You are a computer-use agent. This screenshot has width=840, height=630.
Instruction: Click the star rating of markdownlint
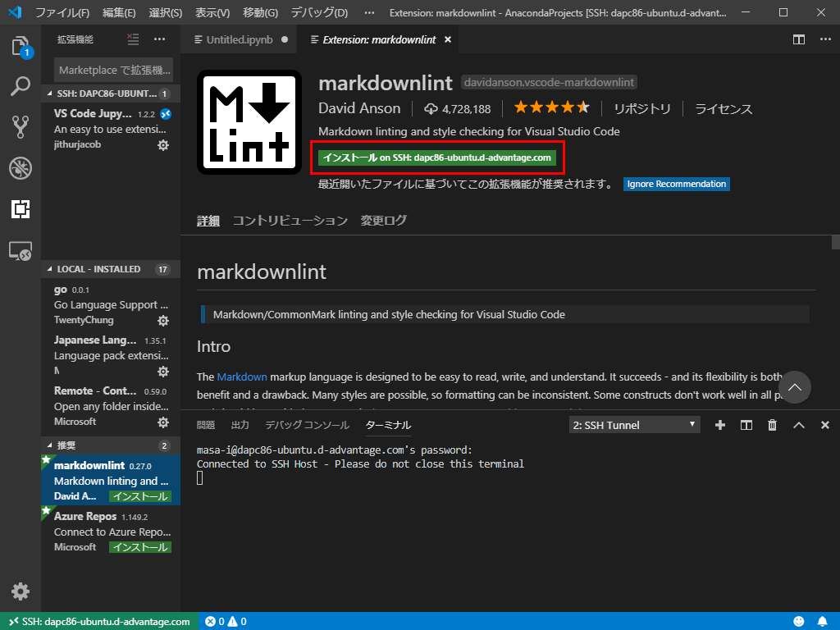click(552, 107)
